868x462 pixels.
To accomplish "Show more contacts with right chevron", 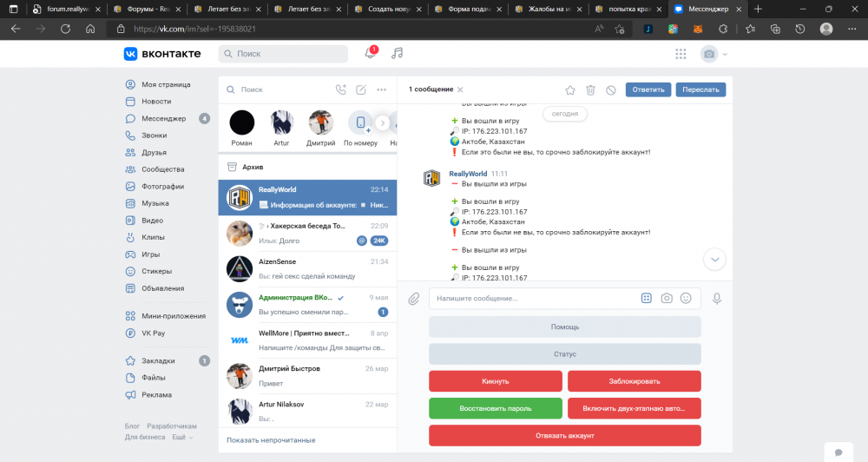I will pos(383,123).
